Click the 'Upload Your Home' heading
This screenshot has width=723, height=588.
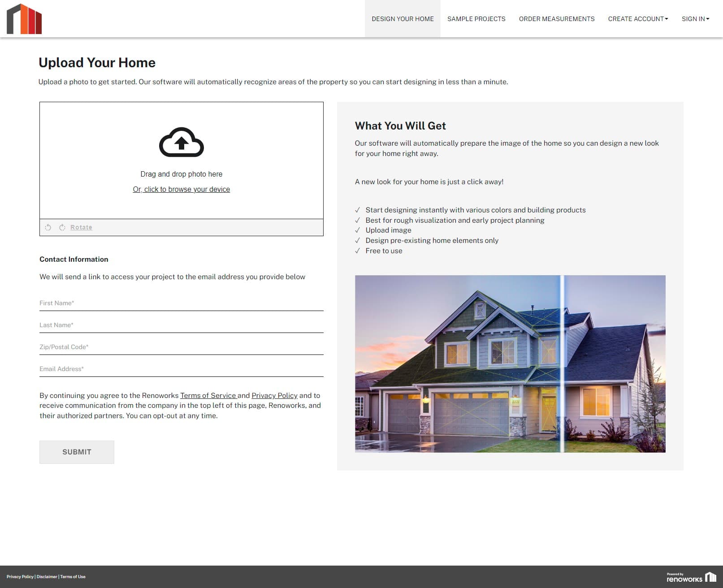point(97,63)
